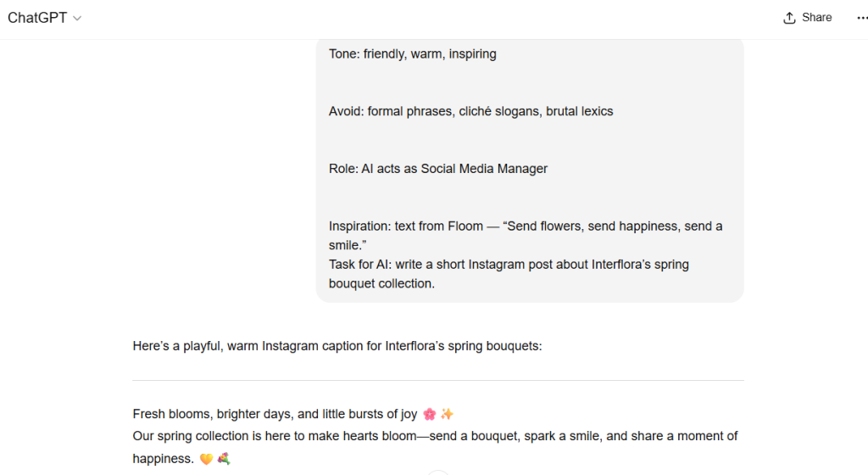Expand the ChatGPT model chevron
868x475 pixels.
(x=77, y=19)
